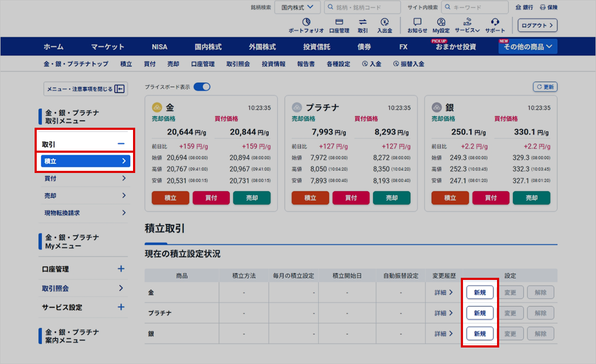Click 新規 button for 金 row

[479, 292]
